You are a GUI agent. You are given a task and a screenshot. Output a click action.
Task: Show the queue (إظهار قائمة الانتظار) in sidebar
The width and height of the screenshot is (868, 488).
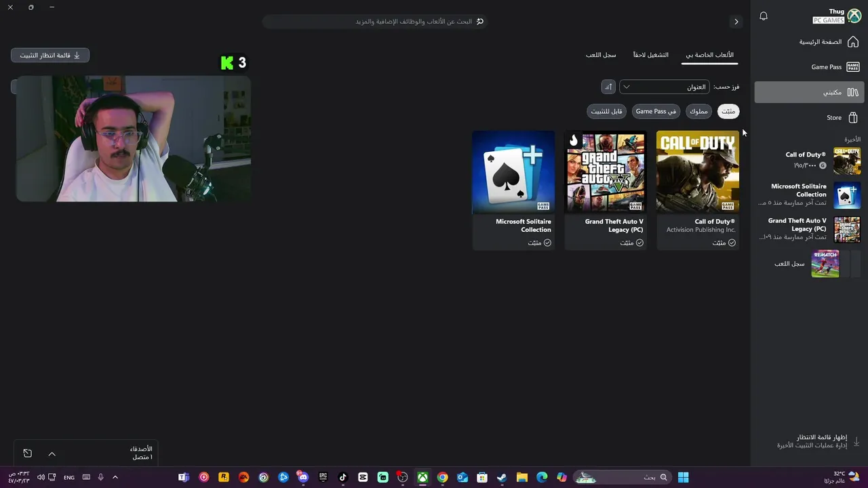point(809,441)
